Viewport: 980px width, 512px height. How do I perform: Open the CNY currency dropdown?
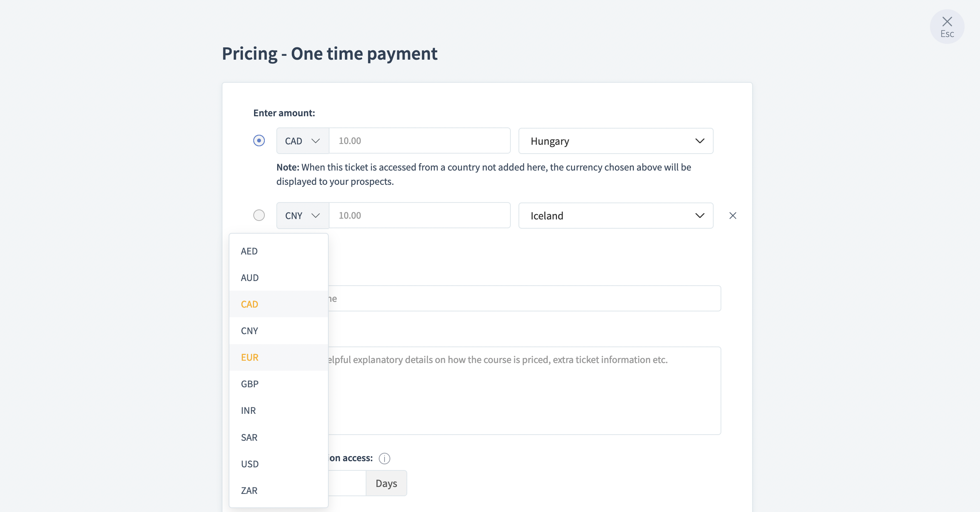pos(303,216)
